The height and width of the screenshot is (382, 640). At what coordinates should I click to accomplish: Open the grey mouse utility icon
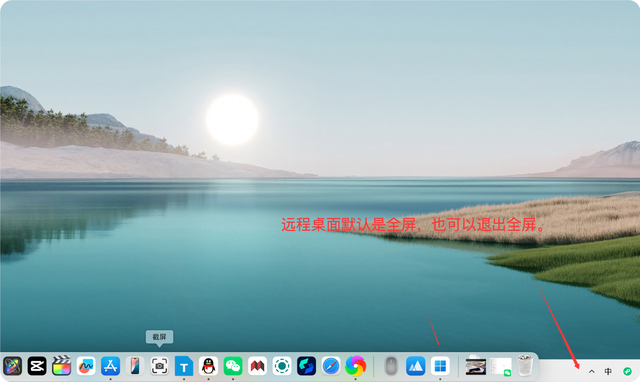tap(391, 366)
